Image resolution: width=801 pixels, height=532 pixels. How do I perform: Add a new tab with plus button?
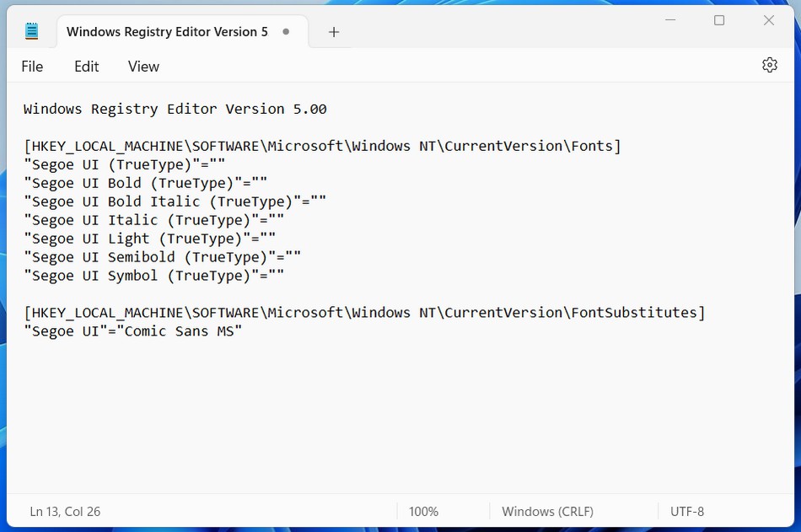click(x=334, y=32)
